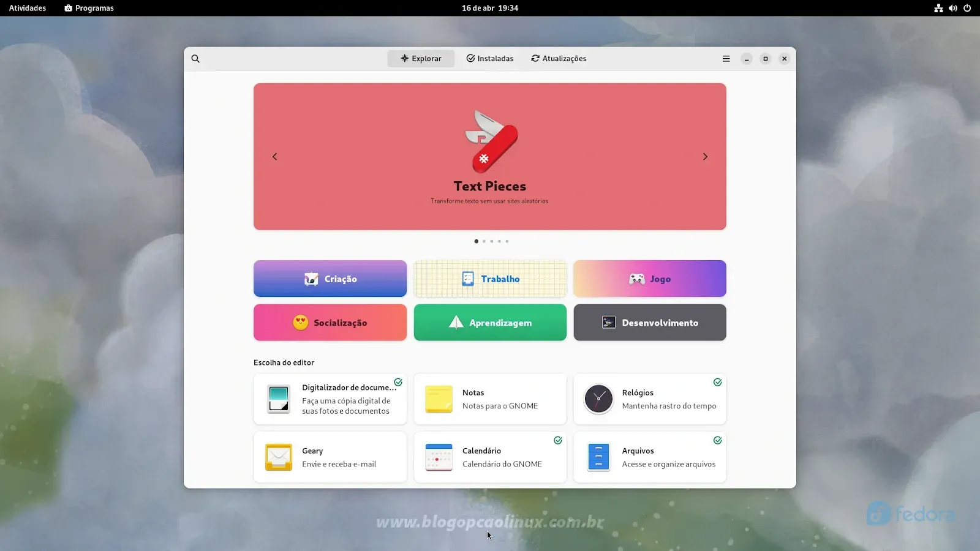Viewport: 980px width, 551px height.
Task: Click the Text Pieces subtitle 'Transforme texto sem usar sites aleatórios'
Action: pyautogui.click(x=489, y=201)
